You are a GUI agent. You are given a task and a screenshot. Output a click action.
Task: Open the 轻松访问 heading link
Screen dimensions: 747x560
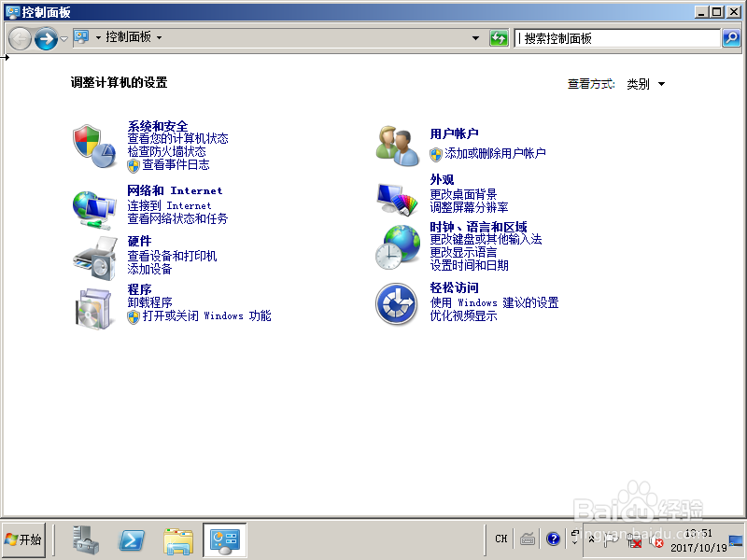[454, 287]
